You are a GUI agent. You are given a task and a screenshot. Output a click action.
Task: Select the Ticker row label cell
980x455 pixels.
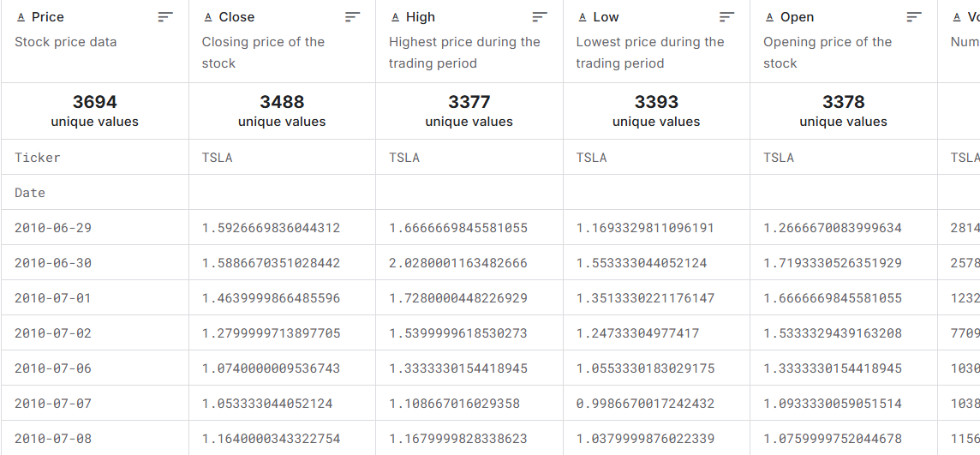coord(95,157)
